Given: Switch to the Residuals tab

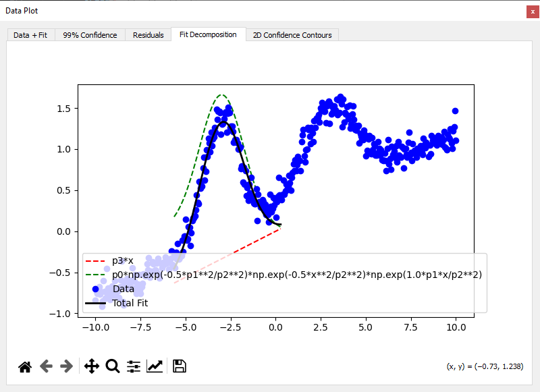Looking at the screenshot, I should (148, 35).
